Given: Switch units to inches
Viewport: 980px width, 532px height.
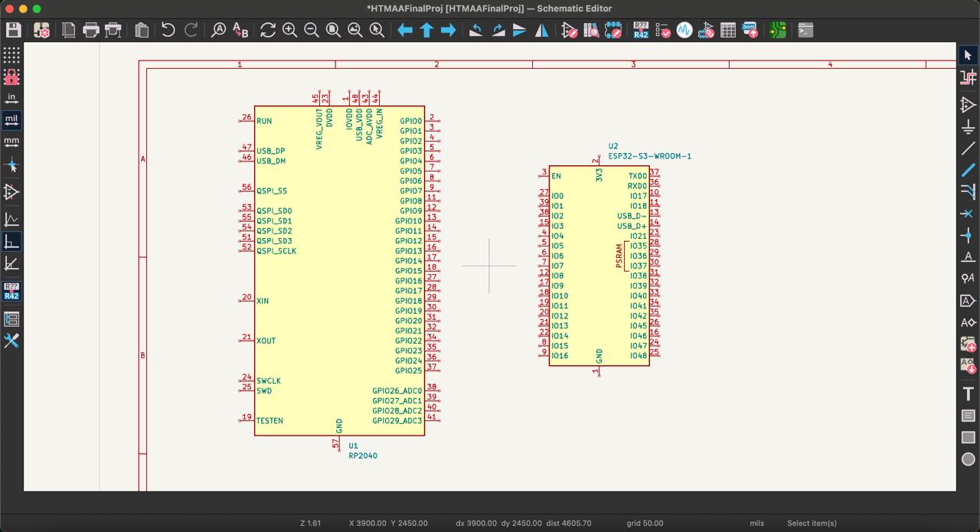Looking at the screenshot, I should [x=11, y=98].
